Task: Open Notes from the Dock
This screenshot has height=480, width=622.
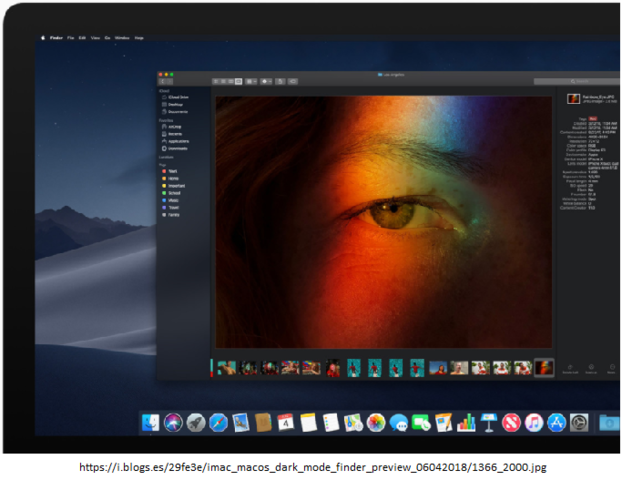Action: 309,422
